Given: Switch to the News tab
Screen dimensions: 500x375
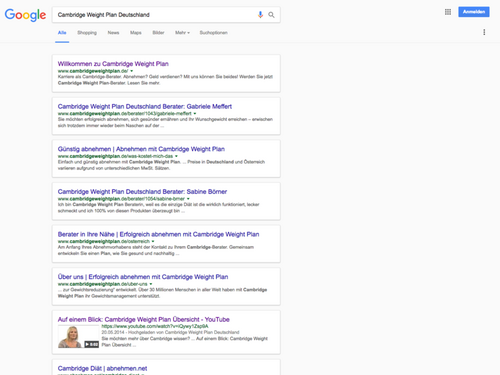Looking at the screenshot, I should (113, 33).
